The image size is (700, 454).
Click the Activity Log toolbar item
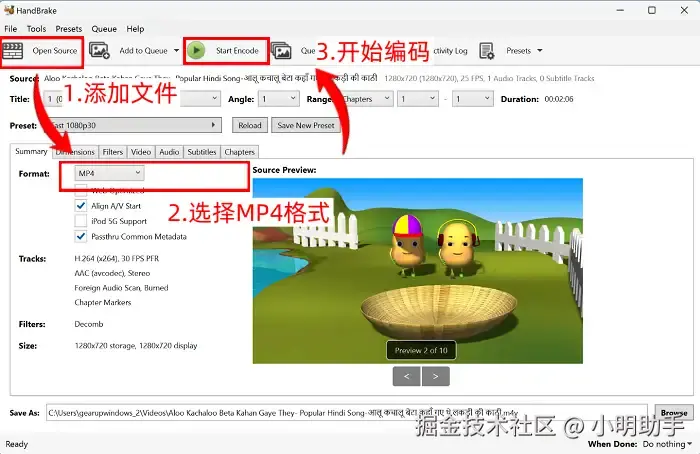coord(450,51)
